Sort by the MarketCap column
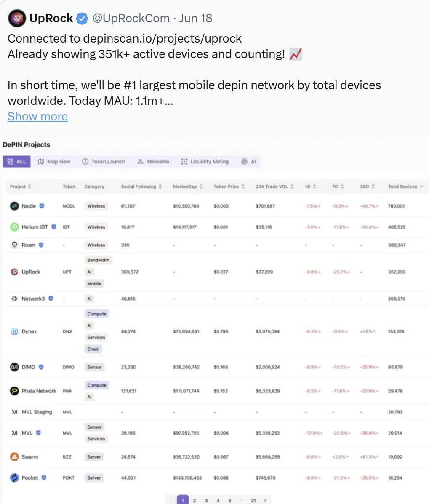The image size is (429, 504). [188, 187]
